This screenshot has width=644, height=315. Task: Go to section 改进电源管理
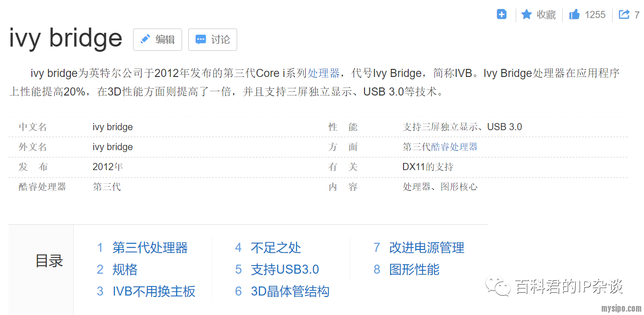(426, 248)
